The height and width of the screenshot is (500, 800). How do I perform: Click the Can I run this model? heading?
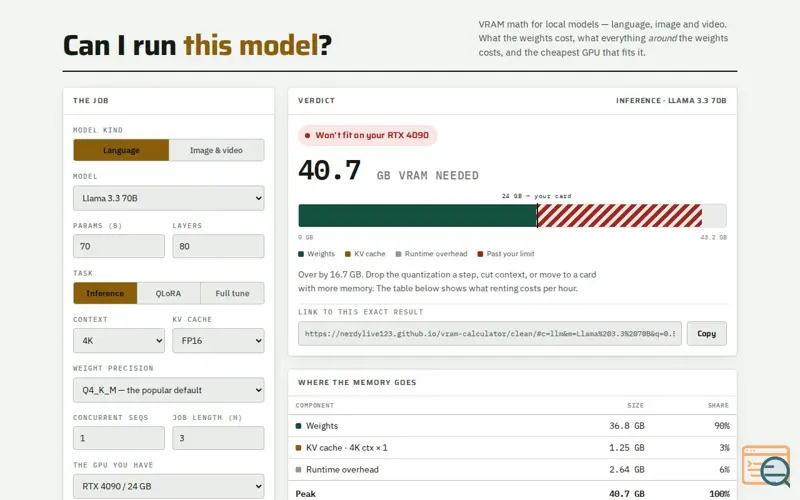click(197, 45)
